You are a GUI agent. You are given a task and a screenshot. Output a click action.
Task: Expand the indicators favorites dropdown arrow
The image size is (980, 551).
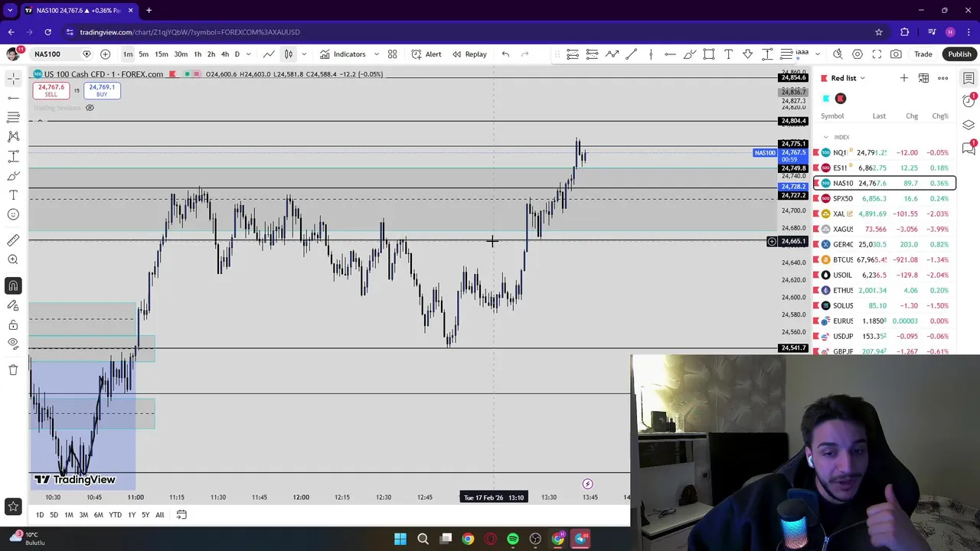coord(376,54)
